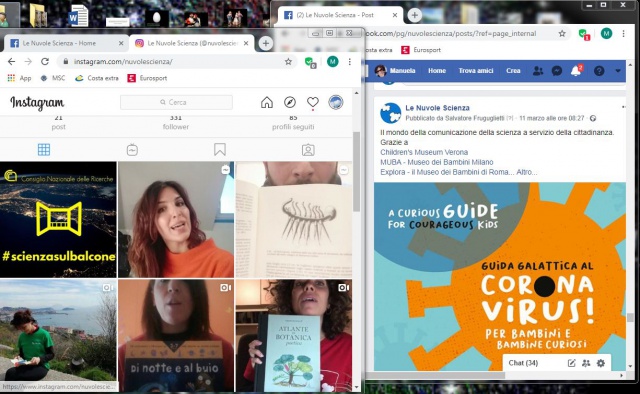Switch to Le Nuvole Scienza Instagram tab

(191, 43)
